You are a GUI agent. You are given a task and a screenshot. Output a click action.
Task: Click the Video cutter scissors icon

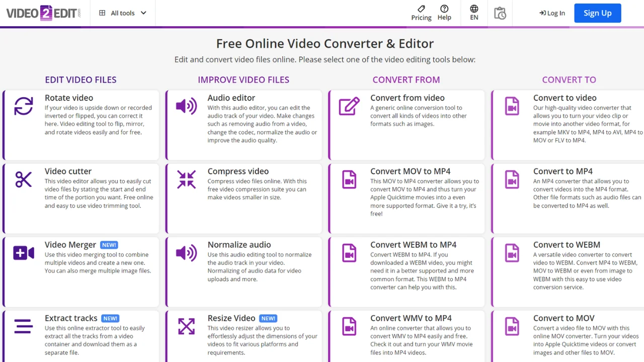click(x=24, y=179)
